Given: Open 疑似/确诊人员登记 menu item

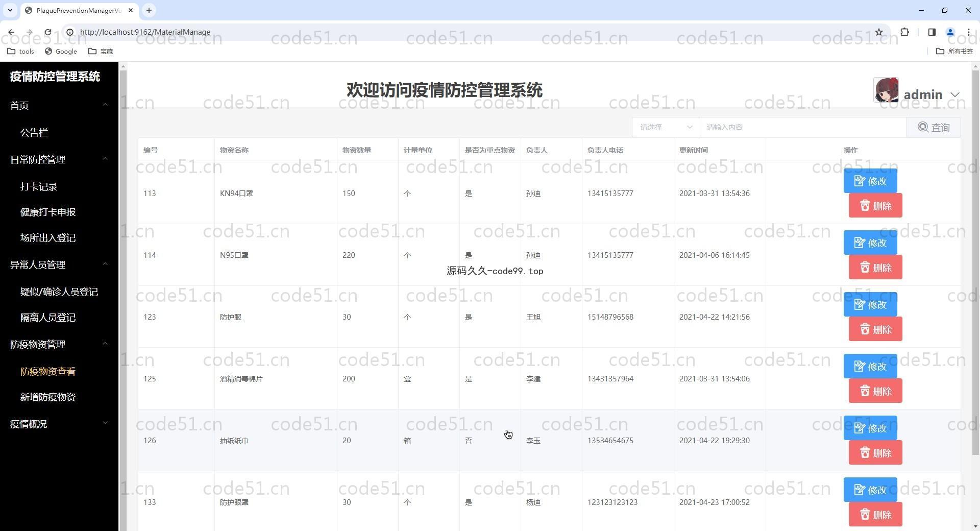Looking at the screenshot, I should (59, 292).
